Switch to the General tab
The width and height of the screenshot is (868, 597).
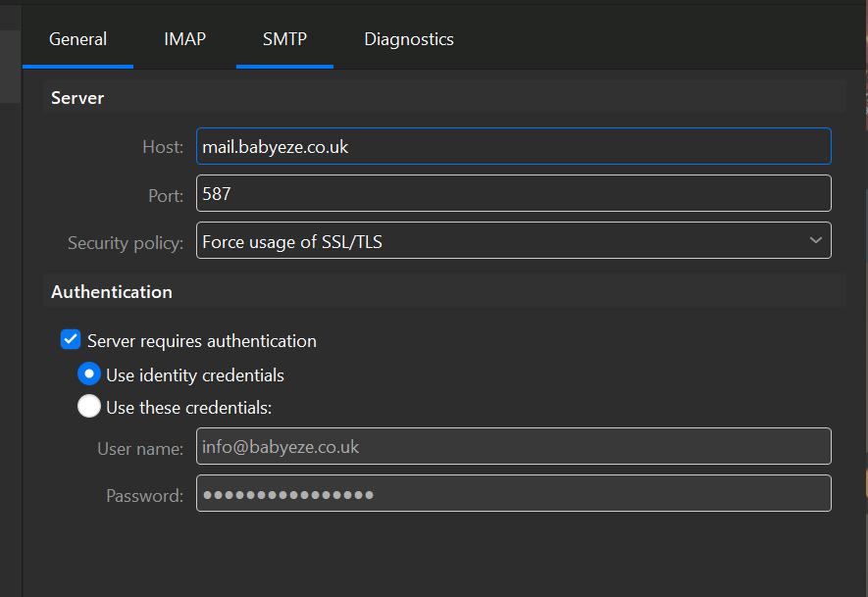click(77, 39)
